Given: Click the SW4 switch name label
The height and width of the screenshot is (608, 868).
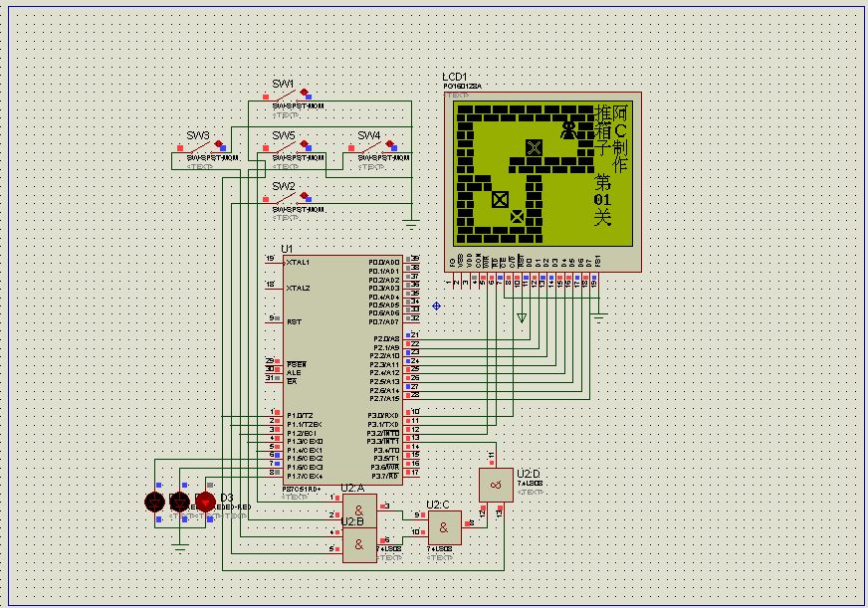Looking at the screenshot, I should [368, 135].
